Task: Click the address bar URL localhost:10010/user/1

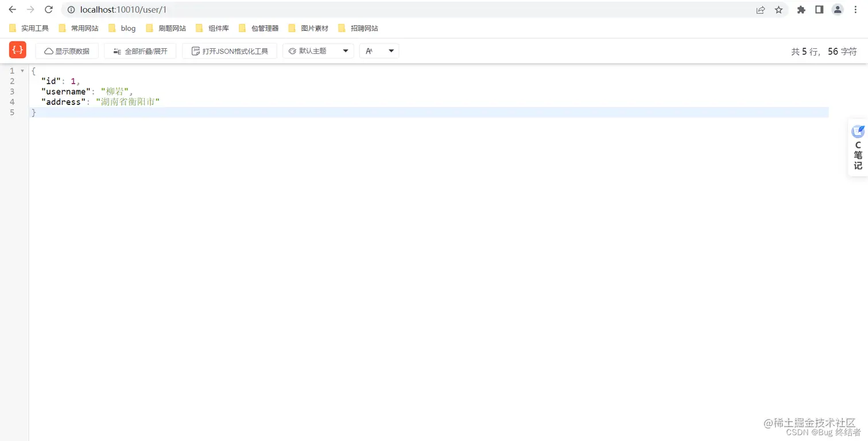Action: tap(123, 10)
